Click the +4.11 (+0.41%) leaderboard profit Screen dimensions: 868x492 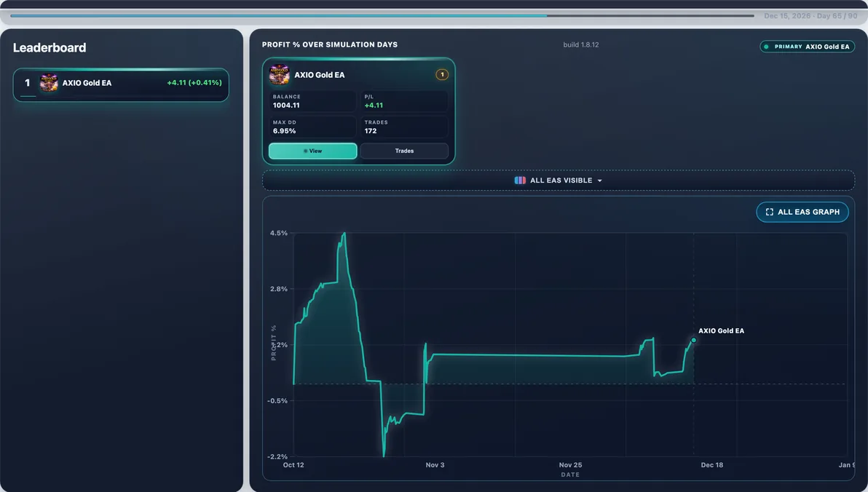[194, 82]
